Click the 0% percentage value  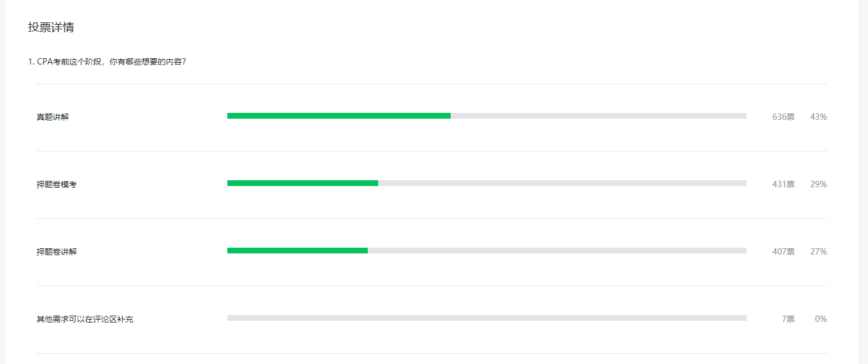[x=821, y=319]
